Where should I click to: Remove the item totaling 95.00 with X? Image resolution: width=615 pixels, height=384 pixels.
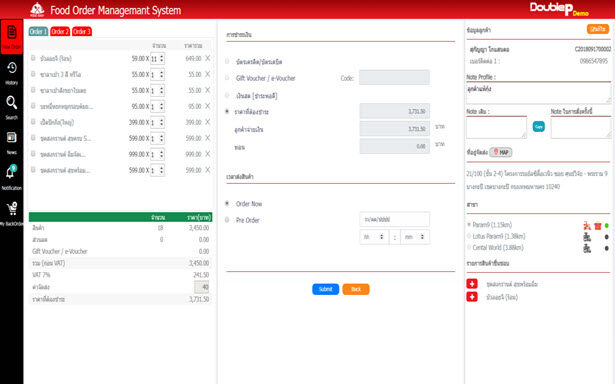[208, 106]
